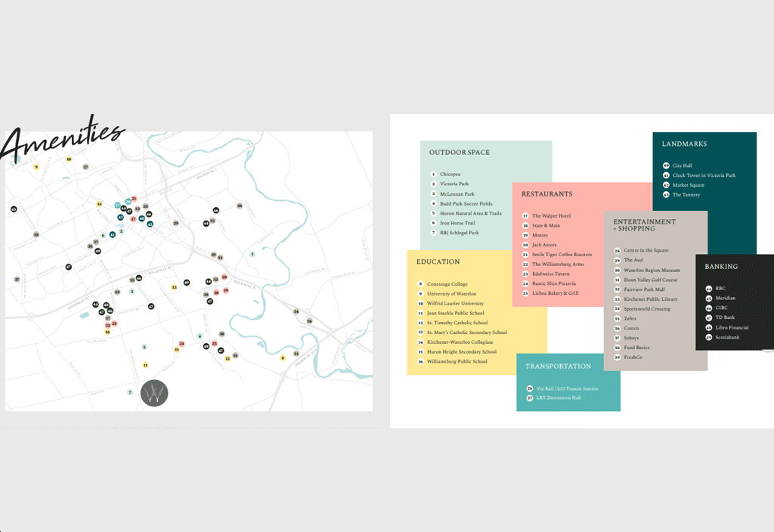774x532 pixels.
Task: Select yellow map marker 9 near top-left
Action: (36, 167)
